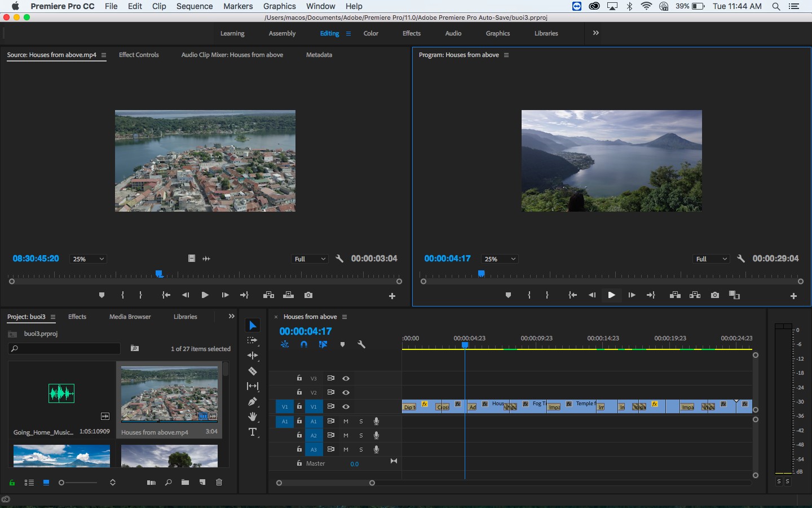Switch to the Effect Controls tab
This screenshot has height=508, width=812.
pos(139,55)
